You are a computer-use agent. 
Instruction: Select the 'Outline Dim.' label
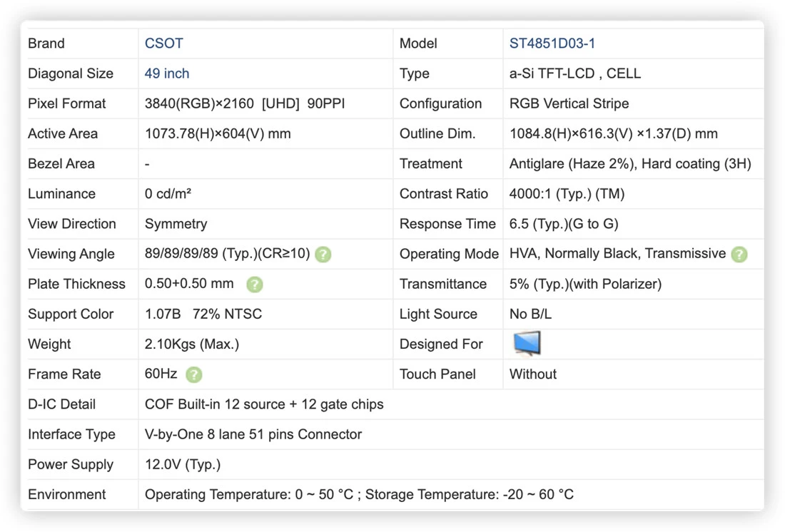437,133
